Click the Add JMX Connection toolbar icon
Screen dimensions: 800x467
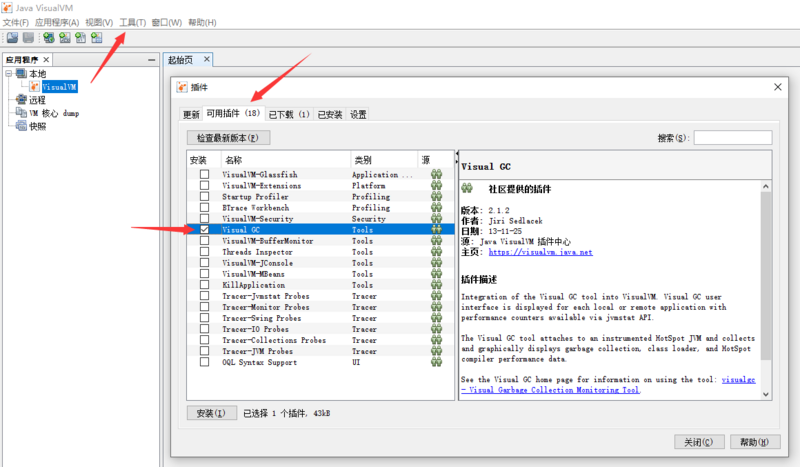[48, 37]
